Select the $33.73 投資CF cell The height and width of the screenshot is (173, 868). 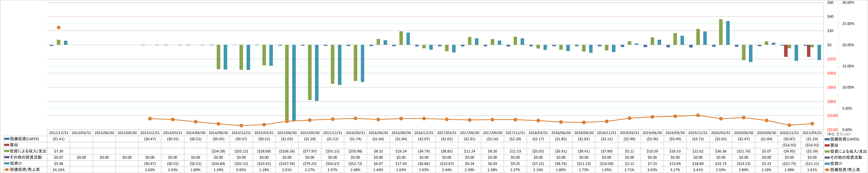(721, 164)
